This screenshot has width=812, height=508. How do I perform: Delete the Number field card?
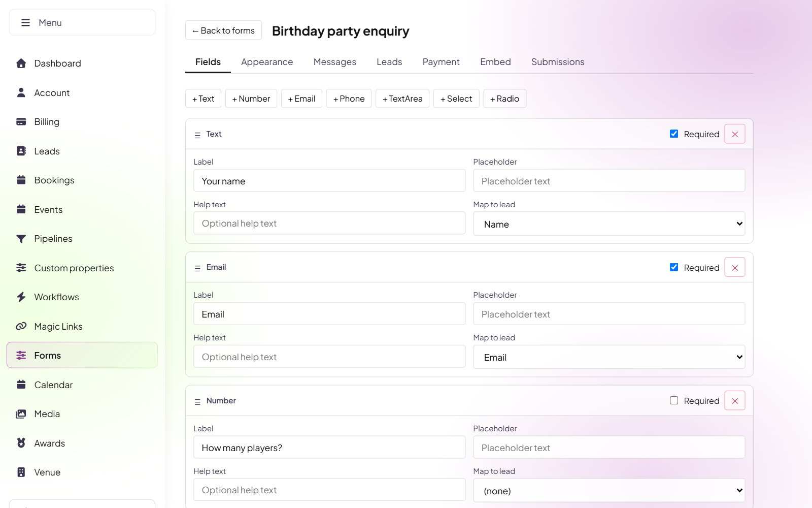pos(735,401)
